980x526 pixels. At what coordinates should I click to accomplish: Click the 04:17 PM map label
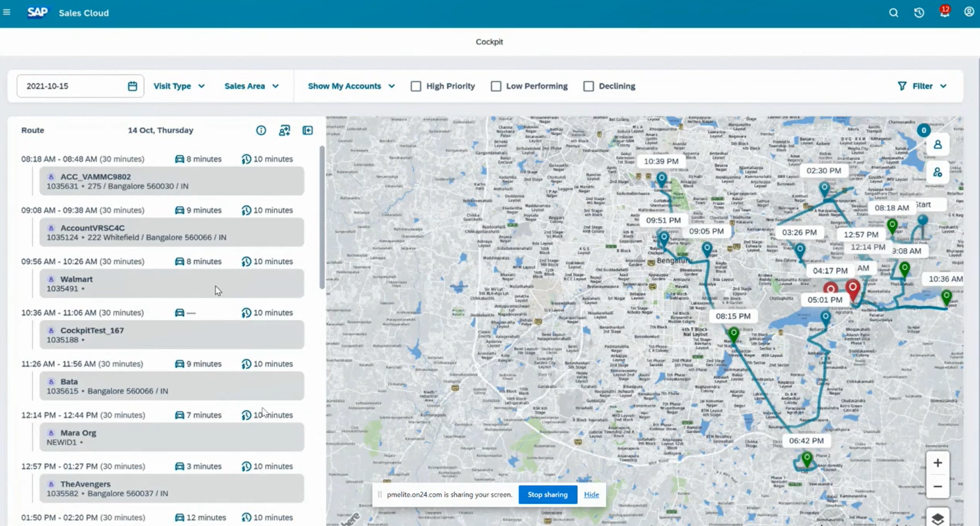[x=830, y=271]
